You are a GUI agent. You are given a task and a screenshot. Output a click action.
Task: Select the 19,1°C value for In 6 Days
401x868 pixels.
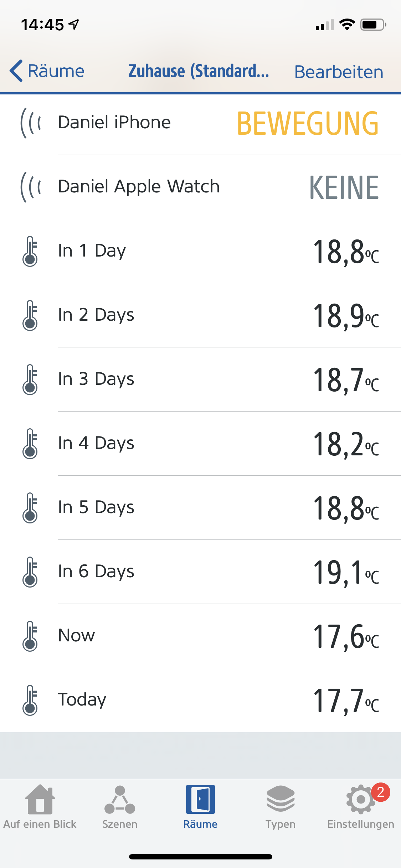345,572
